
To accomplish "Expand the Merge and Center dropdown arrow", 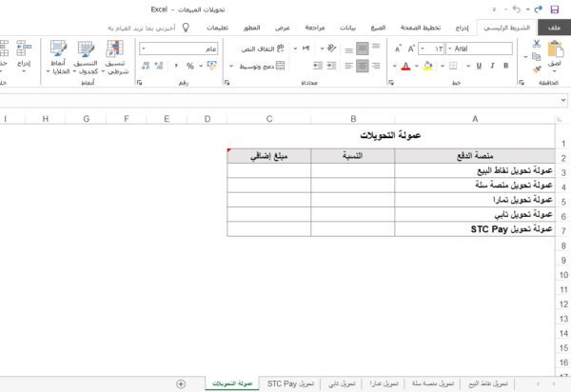I will click(231, 66).
